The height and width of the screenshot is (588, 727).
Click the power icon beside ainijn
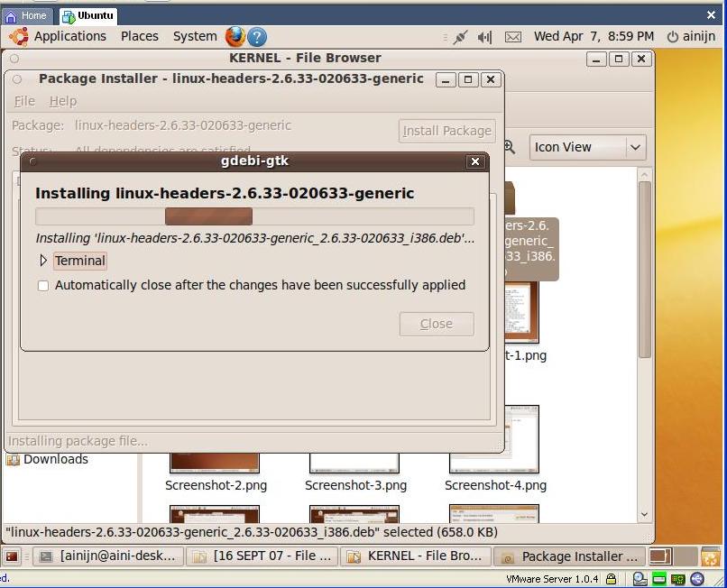click(x=672, y=37)
